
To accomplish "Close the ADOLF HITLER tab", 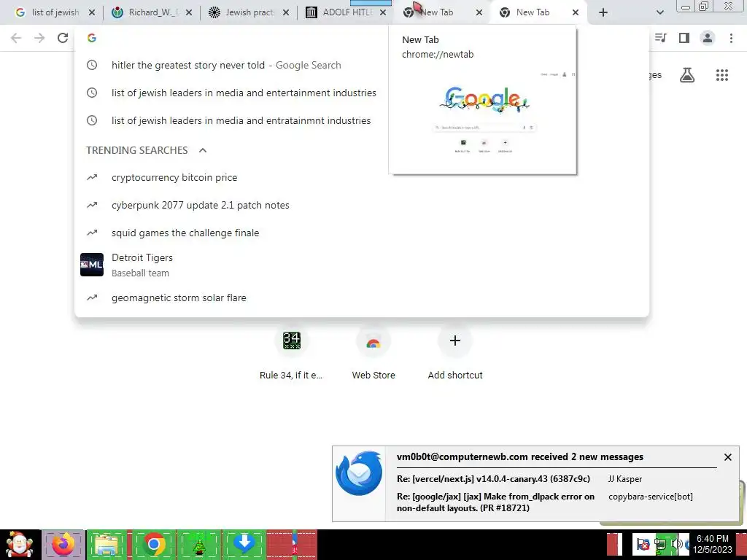I will click(383, 12).
